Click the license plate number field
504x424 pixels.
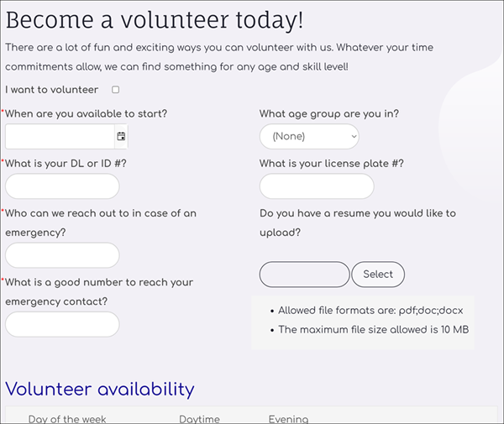[x=317, y=186]
